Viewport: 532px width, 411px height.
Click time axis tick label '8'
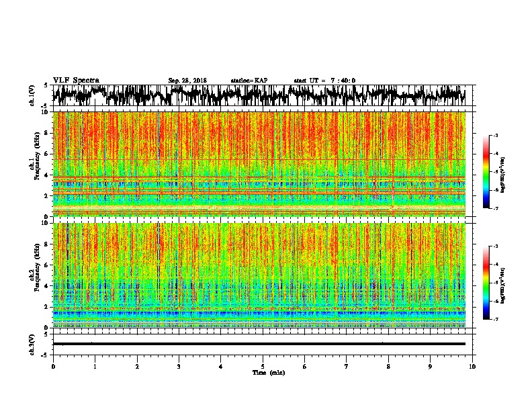(x=388, y=367)
